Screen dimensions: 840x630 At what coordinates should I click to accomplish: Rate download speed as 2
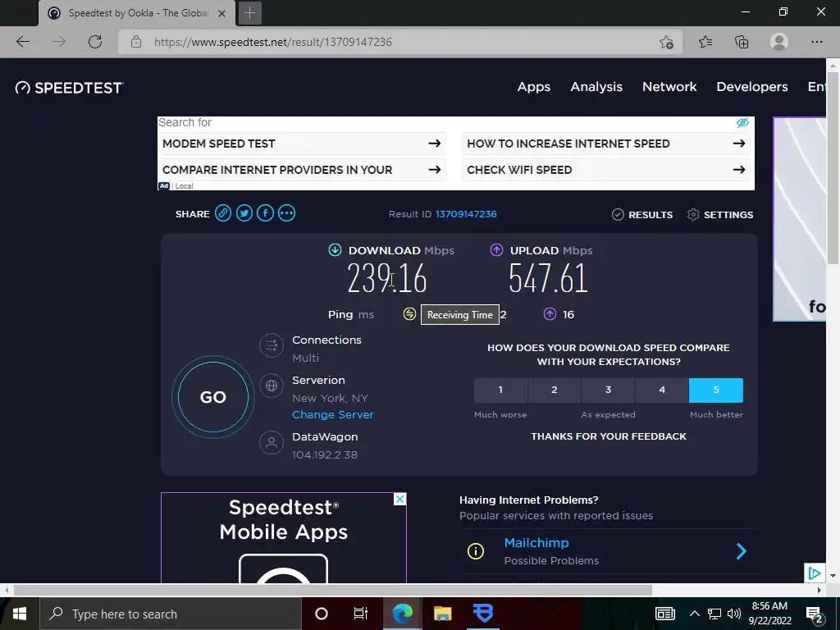click(555, 390)
